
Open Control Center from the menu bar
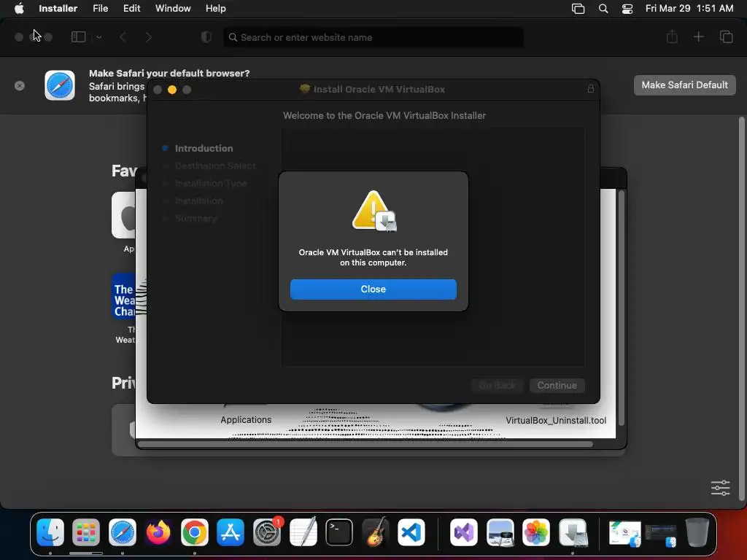(x=627, y=9)
